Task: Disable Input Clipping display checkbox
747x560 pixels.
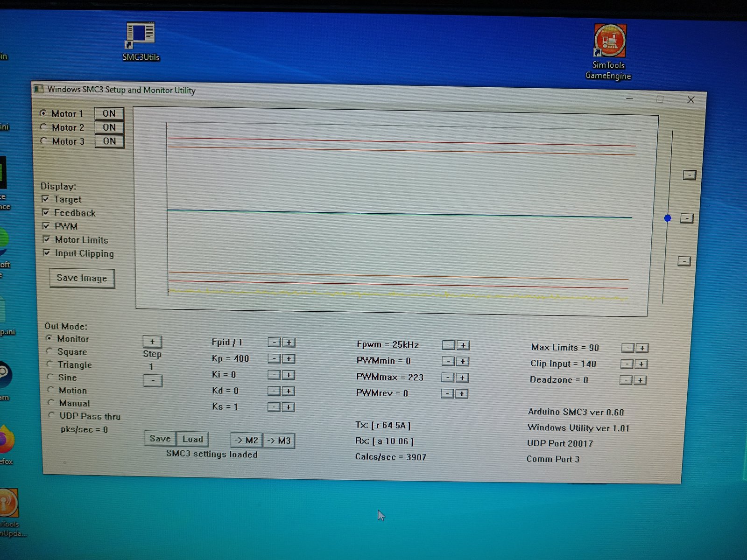Action: pyautogui.click(x=47, y=253)
